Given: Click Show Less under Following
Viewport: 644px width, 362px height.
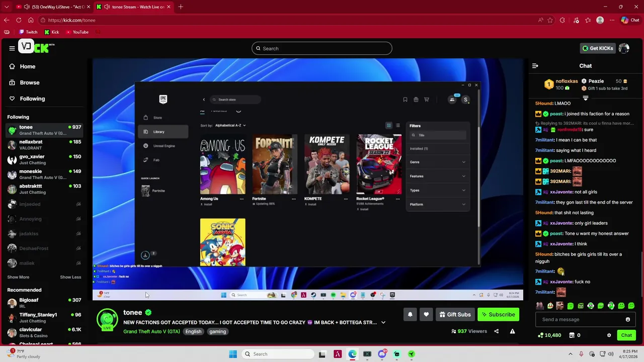Looking at the screenshot, I should (x=70, y=277).
